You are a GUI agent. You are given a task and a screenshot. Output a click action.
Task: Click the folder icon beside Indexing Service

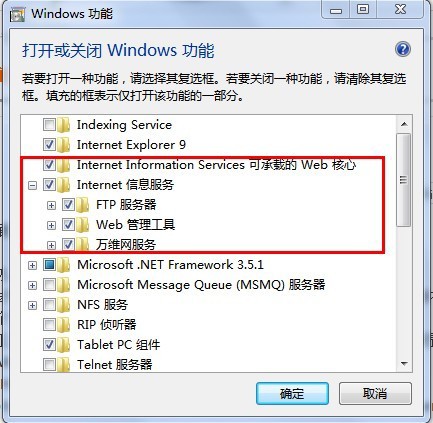[63, 125]
